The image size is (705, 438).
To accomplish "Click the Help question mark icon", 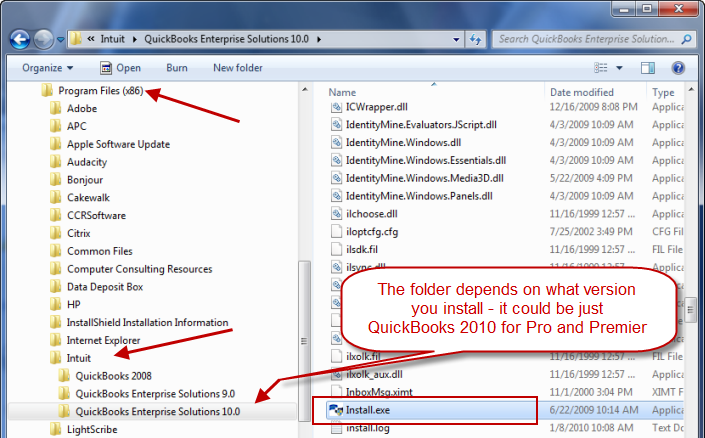I will (x=678, y=68).
